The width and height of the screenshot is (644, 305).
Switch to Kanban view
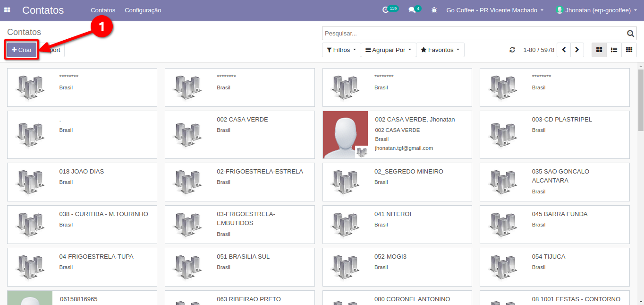coord(599,50)
